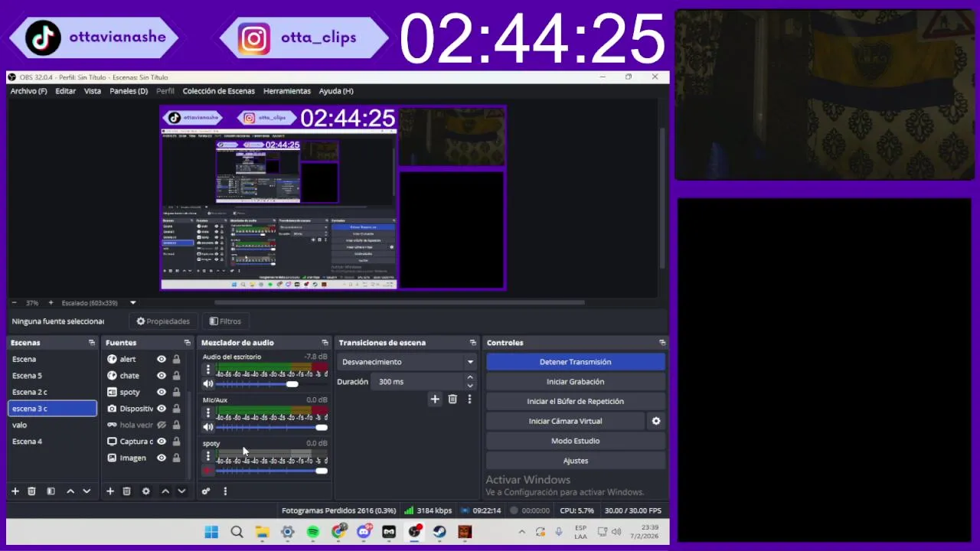
Task: Start replay buffer with Iniciar el Búfer
Action: [x=576, y=401]
